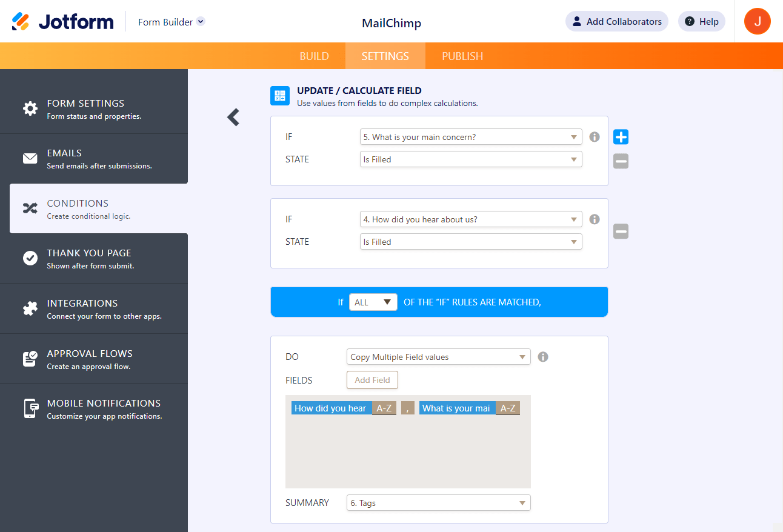Click the 'How did you hear' field chip
783x532 pixels.
pos(330,408)
